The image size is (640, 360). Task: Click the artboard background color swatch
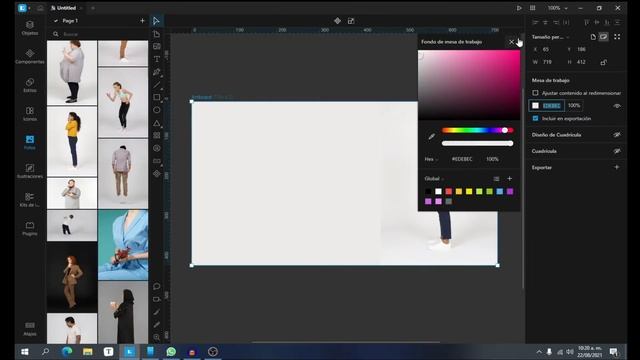coord(536,106)
